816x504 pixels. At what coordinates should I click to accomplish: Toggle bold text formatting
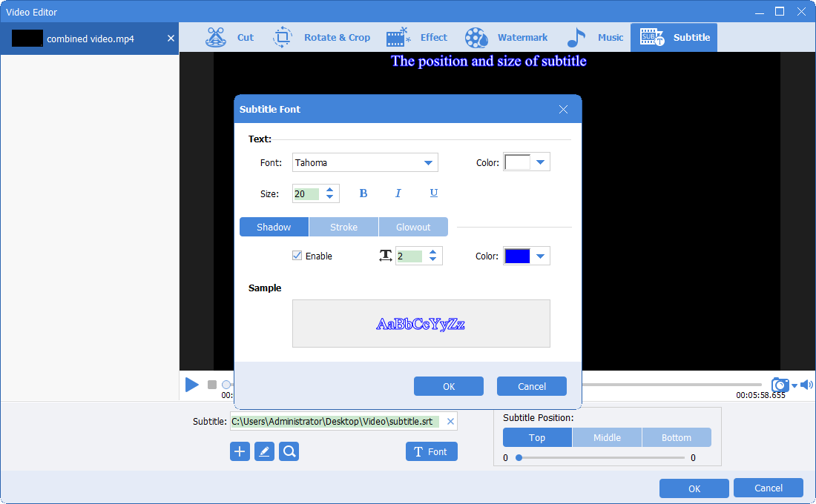(363, 193)
